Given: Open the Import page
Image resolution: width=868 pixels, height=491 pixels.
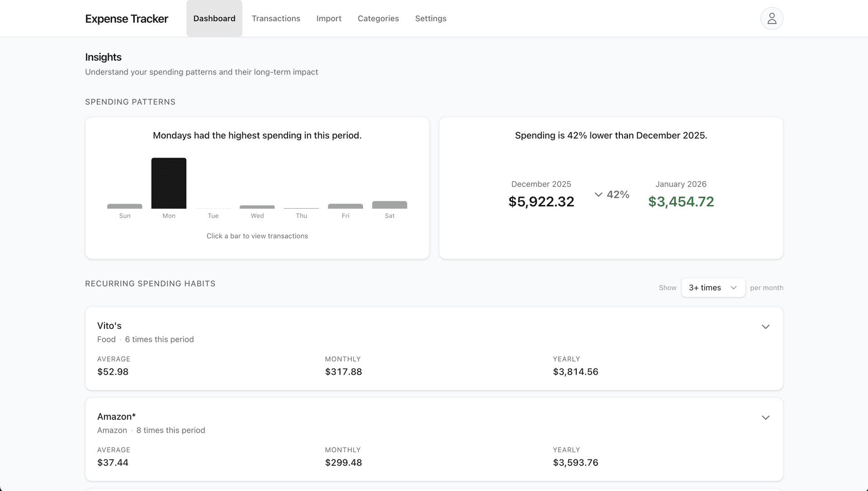Looking at the screenshot, I should pyautogui.click(x=329, y=18).
